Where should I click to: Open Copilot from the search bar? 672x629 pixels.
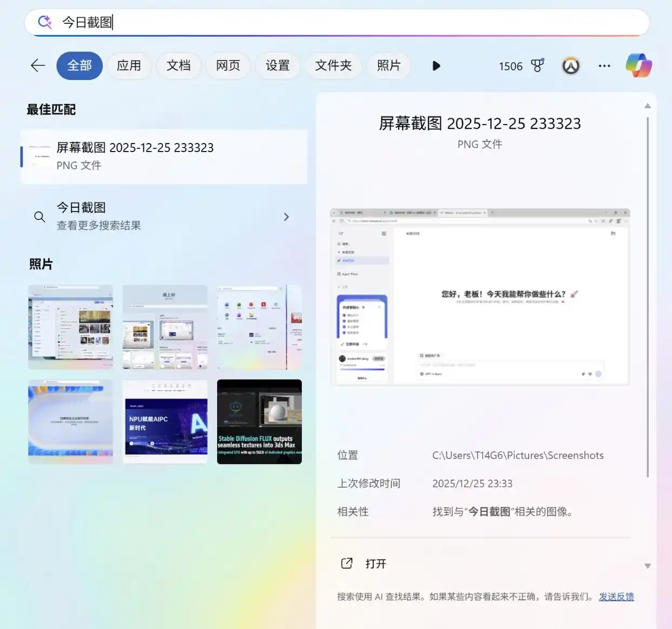click(638, 65)
